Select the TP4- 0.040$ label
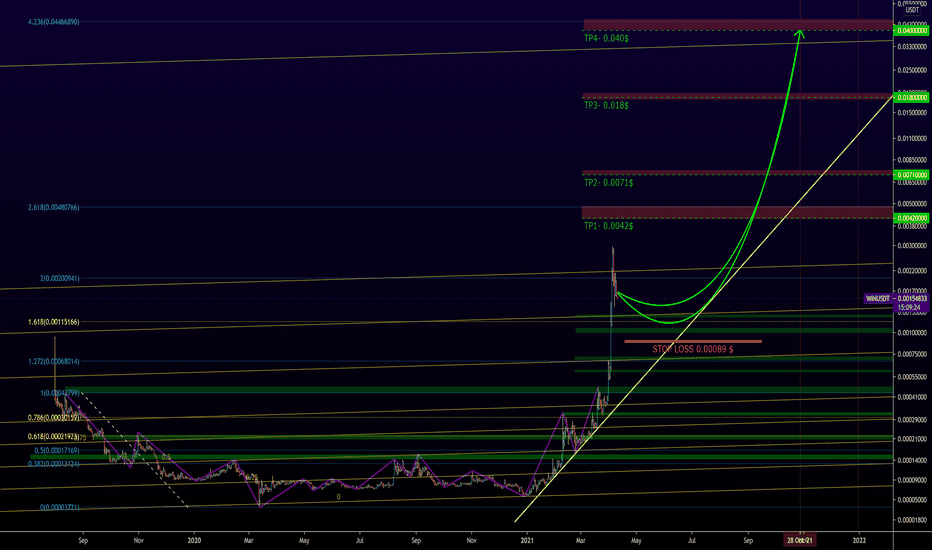The height and width of the screenshot is (550, 932). point(606,38)
